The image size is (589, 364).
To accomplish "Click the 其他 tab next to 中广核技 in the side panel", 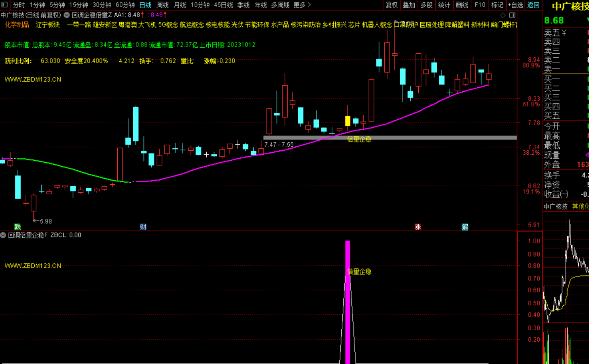I will [x=580, y=206].
